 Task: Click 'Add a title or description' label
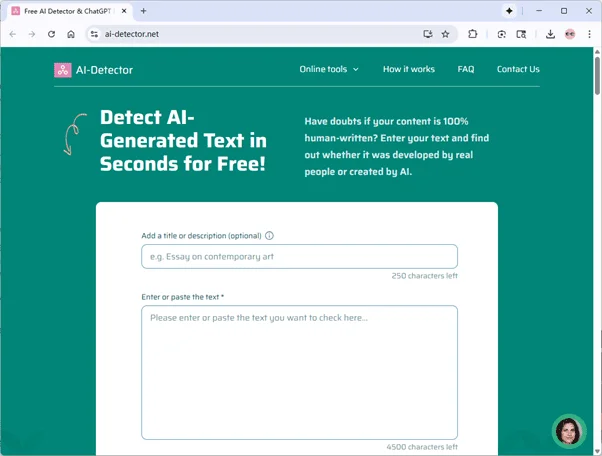click(201, 236)
